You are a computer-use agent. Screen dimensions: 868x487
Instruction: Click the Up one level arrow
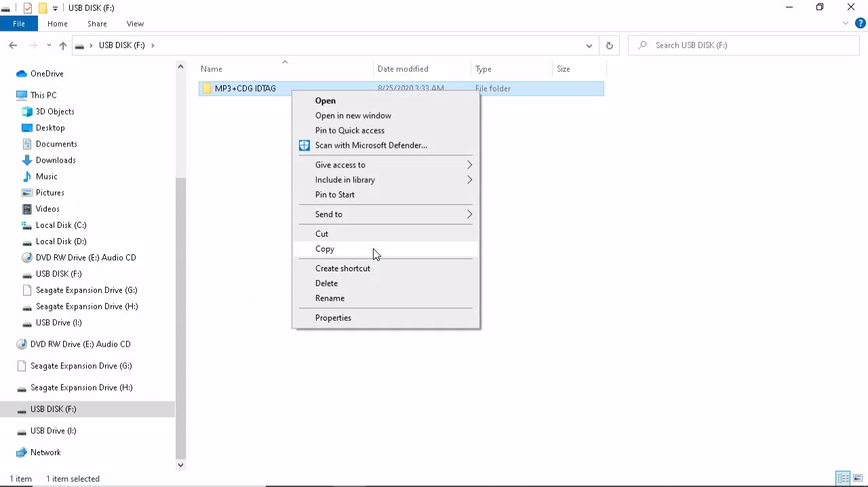click(63, 45)
